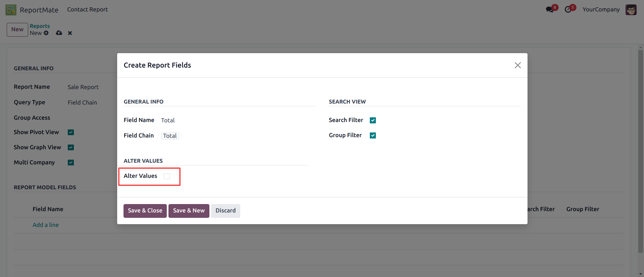Click the Discard button in the dialog
This screenshot has height=277, width=644.
click(226, 211)
